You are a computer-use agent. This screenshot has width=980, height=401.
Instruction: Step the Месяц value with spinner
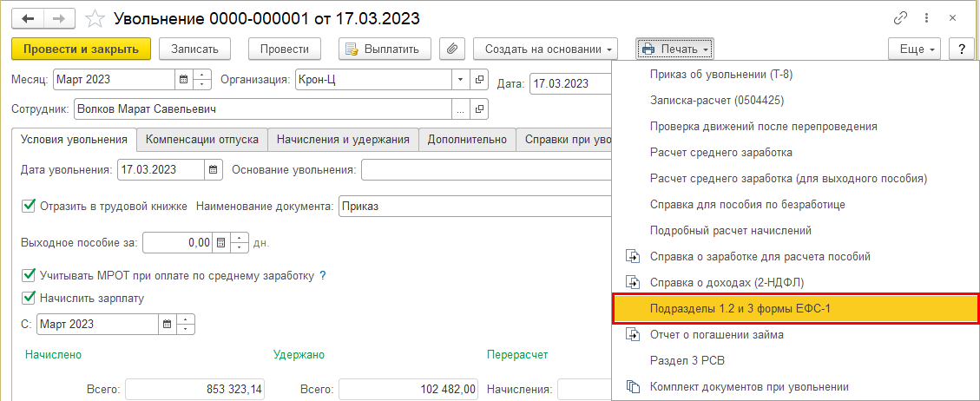[x=202, y=80]
